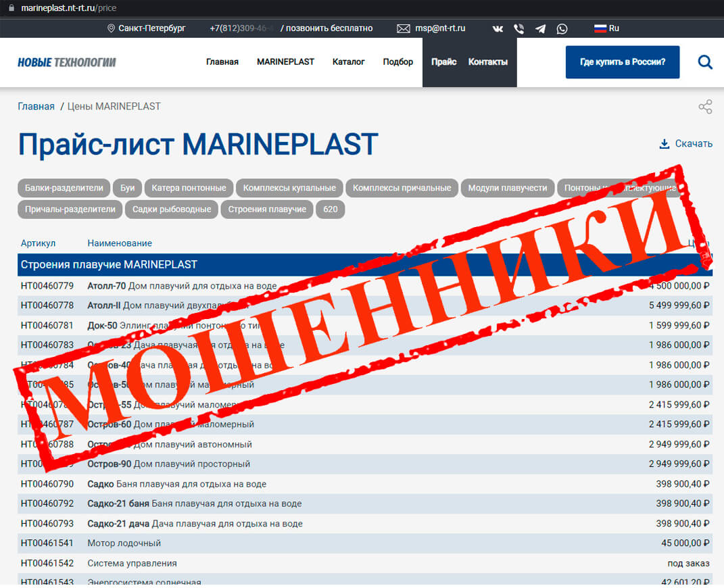Click the location pin icon

point(111,28)
